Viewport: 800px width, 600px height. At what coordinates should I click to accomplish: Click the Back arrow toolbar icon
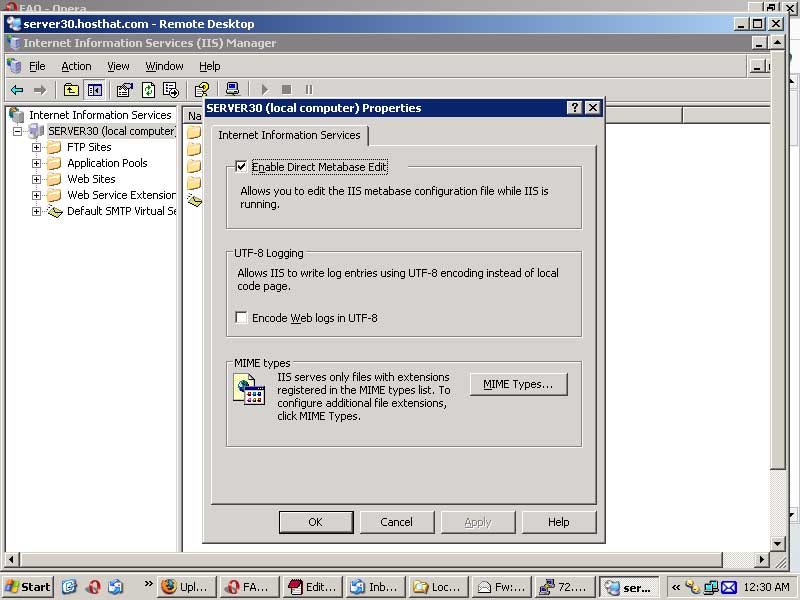click(17, 90)
